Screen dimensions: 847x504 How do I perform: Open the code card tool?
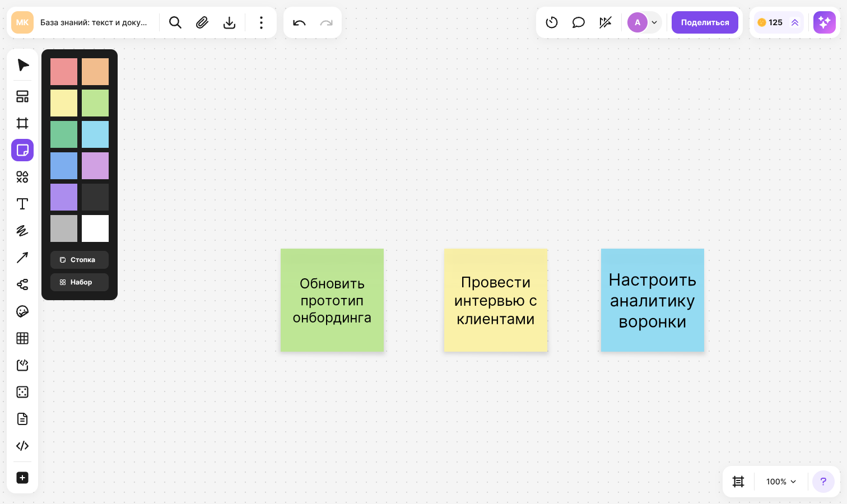click(22, 365)
